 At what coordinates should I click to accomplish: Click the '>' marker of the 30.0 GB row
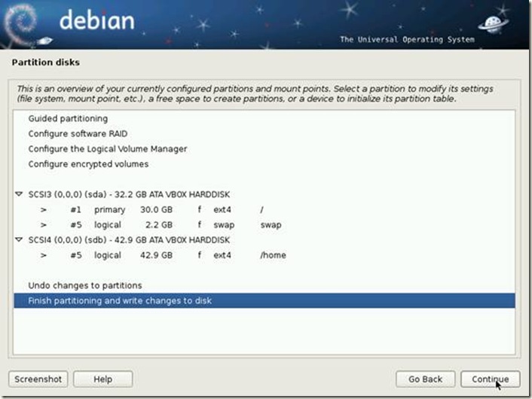44,210
